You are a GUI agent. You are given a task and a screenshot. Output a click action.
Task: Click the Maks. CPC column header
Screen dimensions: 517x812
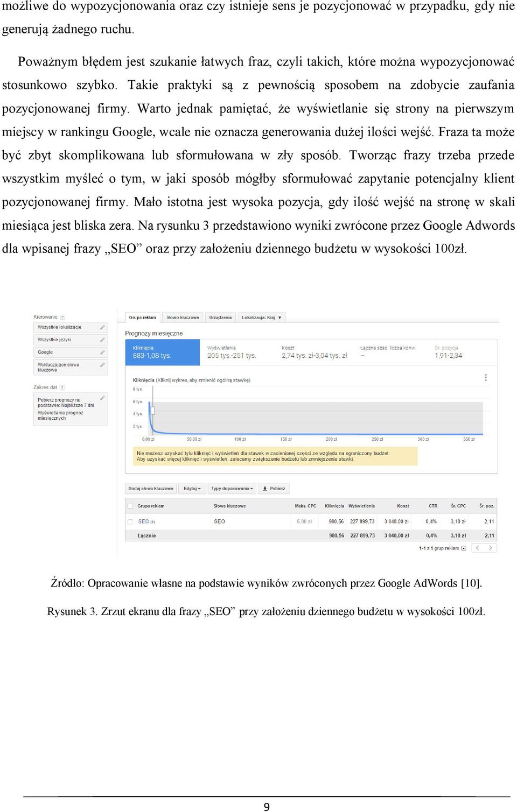tap(305, 506)
